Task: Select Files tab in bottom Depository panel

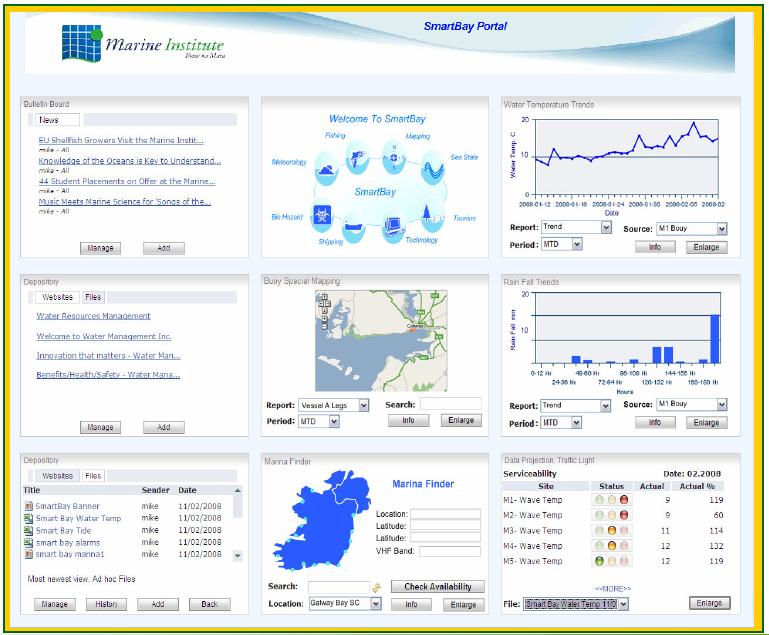Action: click(93, 476)
